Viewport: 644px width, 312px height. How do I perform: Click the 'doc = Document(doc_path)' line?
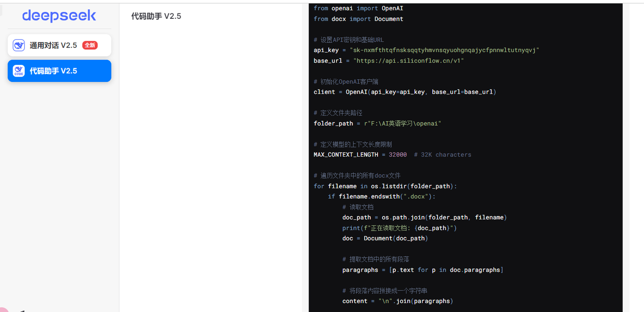[x=385, y=238]
